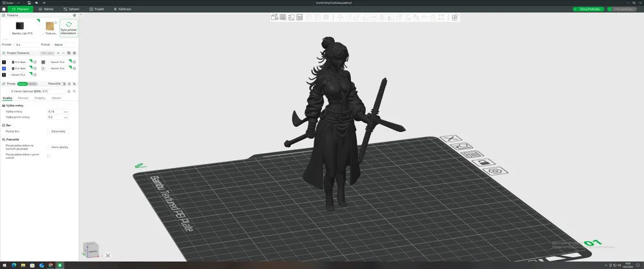Viewport: 644px width, 269px height.
Task: Save the process preset icon
Action: [x=69, y=91]
